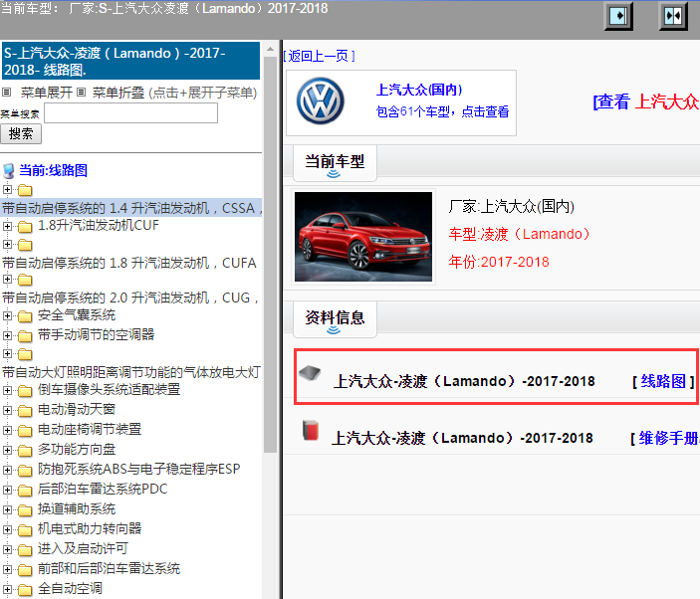The image size is (700, 599).
Task: Open the 机电式助力转向器 entry
Action: [x=90, y=528]
